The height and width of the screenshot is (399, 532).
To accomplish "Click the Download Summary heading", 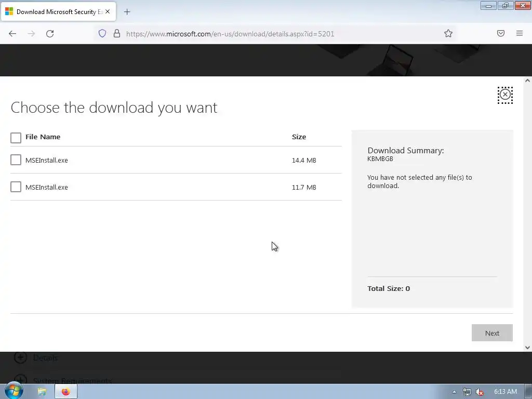I will click(x=405, y=150).
